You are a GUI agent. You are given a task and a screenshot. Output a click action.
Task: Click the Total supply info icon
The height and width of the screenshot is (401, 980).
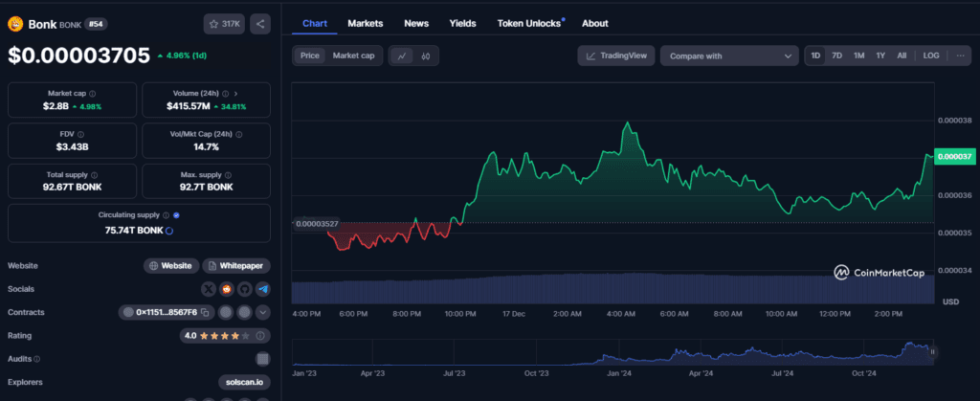[x=94, y=175]
